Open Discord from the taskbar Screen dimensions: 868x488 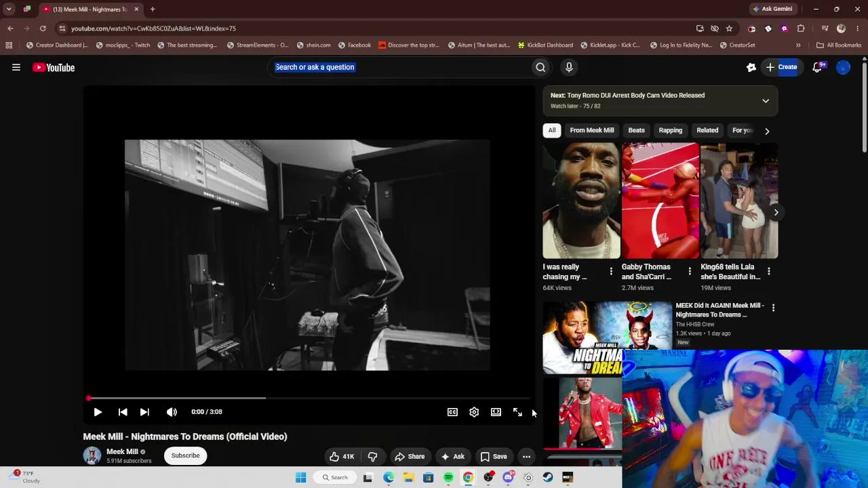click(x=508, y=477)
